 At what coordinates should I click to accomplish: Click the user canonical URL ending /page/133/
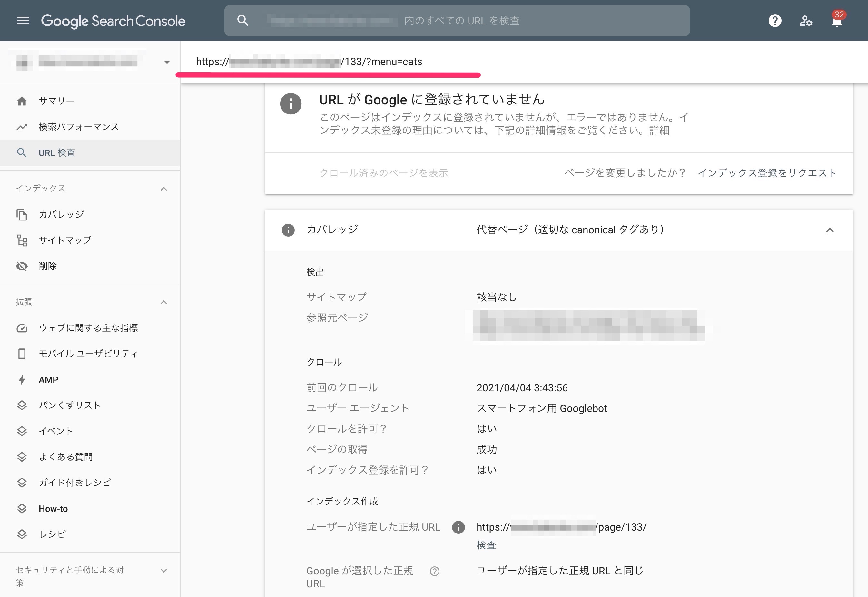[x=561, y=527]
